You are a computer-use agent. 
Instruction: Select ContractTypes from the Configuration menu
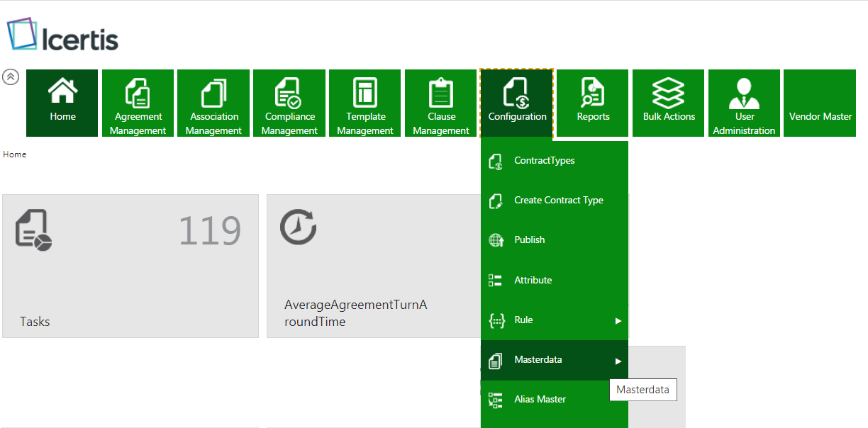click(544, 161)
